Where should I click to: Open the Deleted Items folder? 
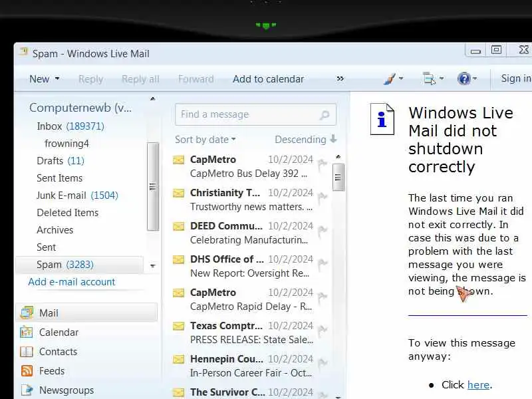68,213
